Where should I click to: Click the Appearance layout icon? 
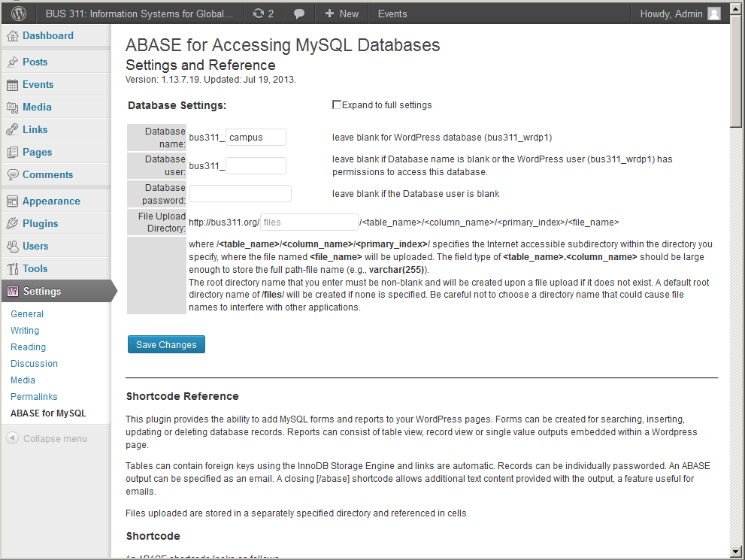13,201
